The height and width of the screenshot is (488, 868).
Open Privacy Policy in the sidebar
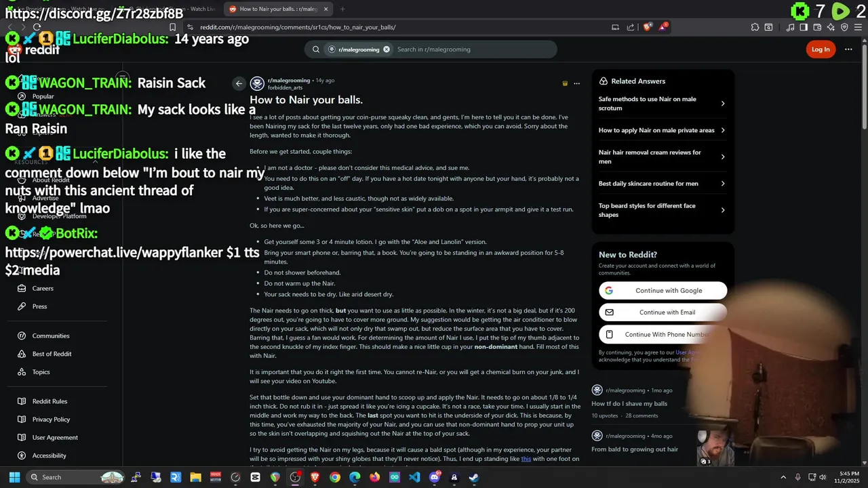click(51, 420)
